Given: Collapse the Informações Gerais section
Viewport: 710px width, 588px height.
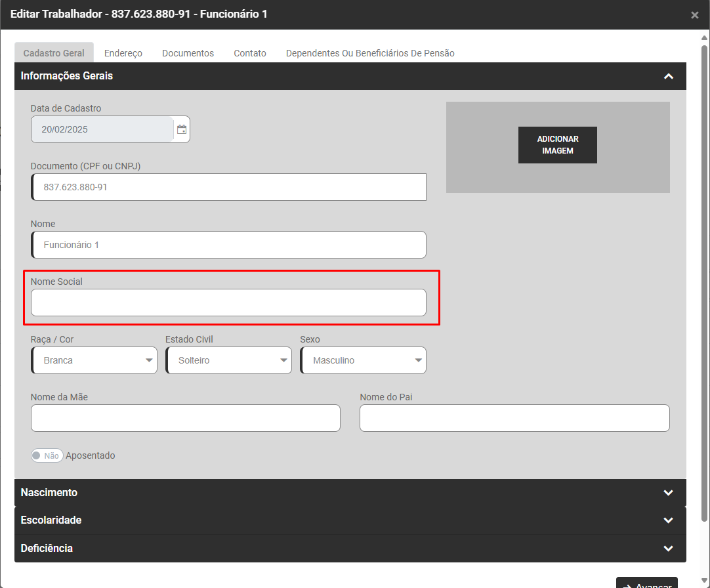Looking at the screenshot, I should [x=668, y=76].
